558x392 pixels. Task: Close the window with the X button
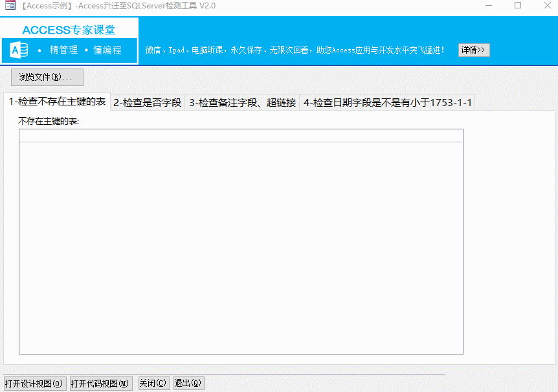548,6
